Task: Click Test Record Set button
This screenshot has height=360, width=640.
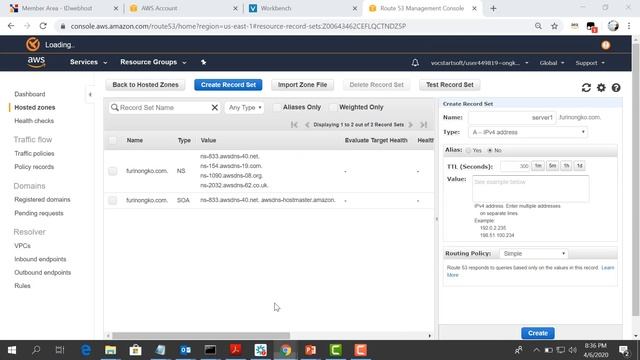Action: pyautogui.click(x=450, y=85)
